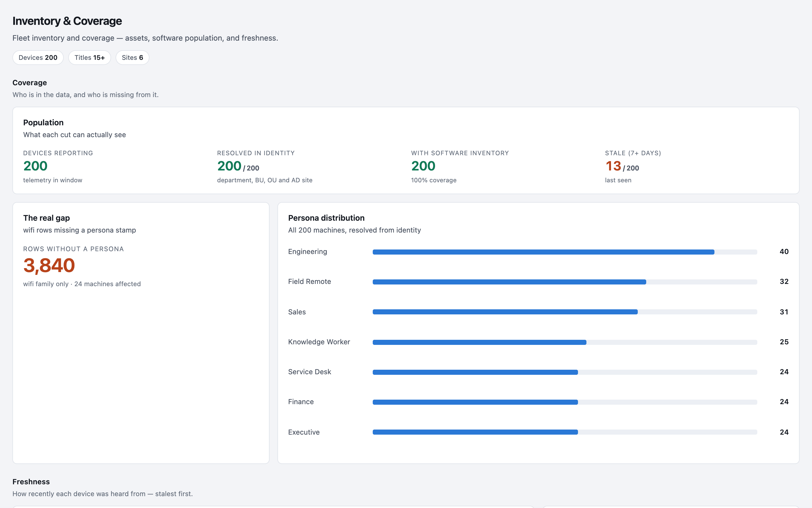Image resolution: width=812 pixels, height=508 pixels.
Task: Click the Devices Reporting value 200
Action: 35,166
